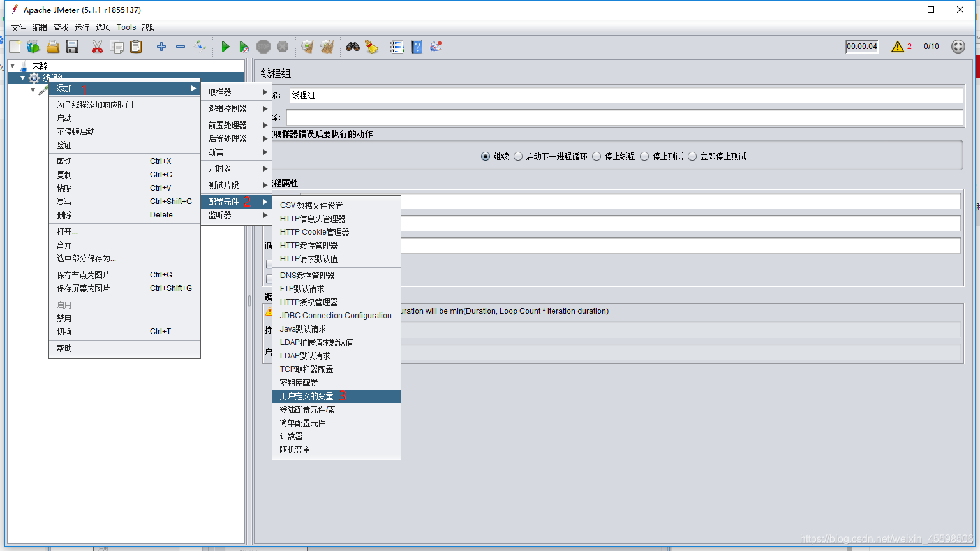Click the gray Stop sign icon
980x551 pixels.
(x=264, y=47)
